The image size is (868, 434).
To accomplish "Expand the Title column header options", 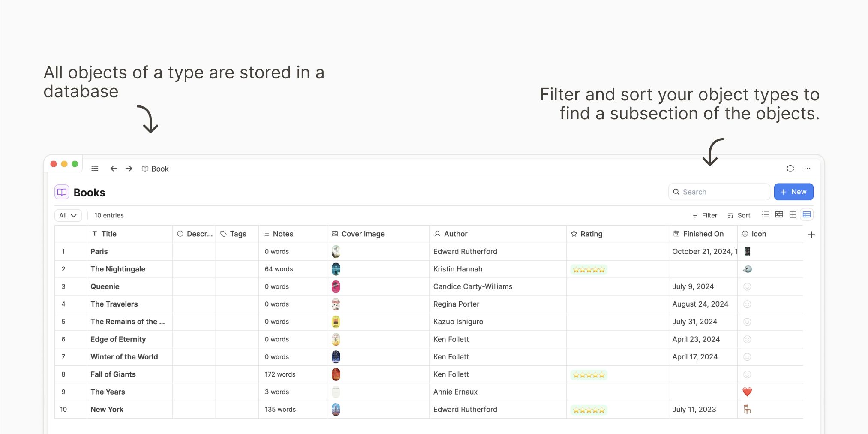I will click(x=108, y=234).
